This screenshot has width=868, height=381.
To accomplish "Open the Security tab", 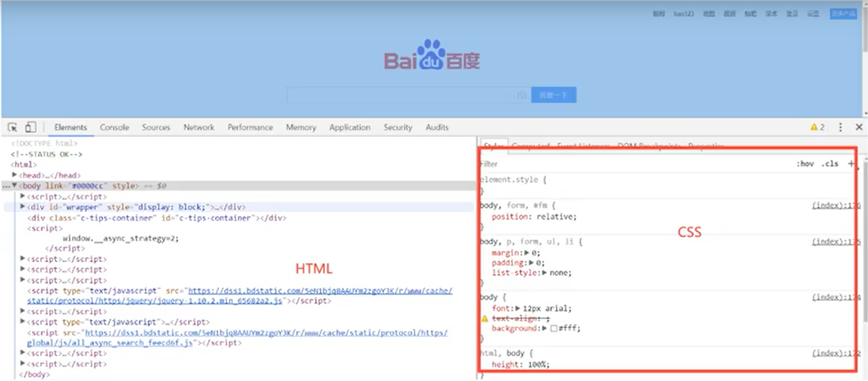I will click(x=398, y=126).
